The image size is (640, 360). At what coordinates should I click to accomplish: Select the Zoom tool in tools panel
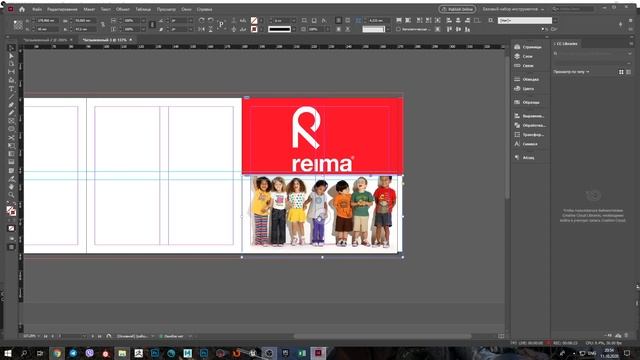click(11, 195)
